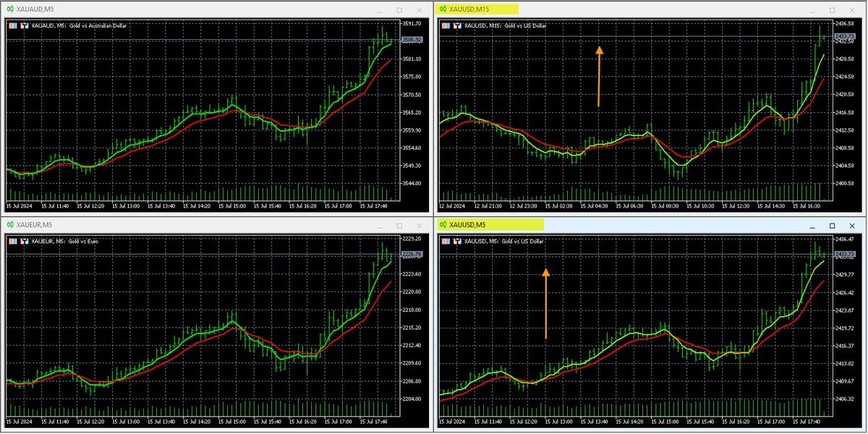Click the quotes table icon on XAUAUD,M5 chart

14,24
